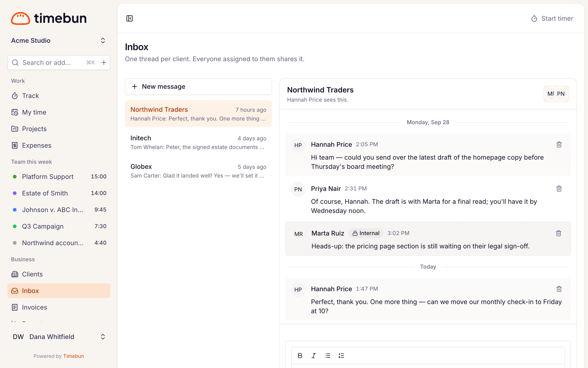Insert a bulleted list in composer

coord(327,356)
